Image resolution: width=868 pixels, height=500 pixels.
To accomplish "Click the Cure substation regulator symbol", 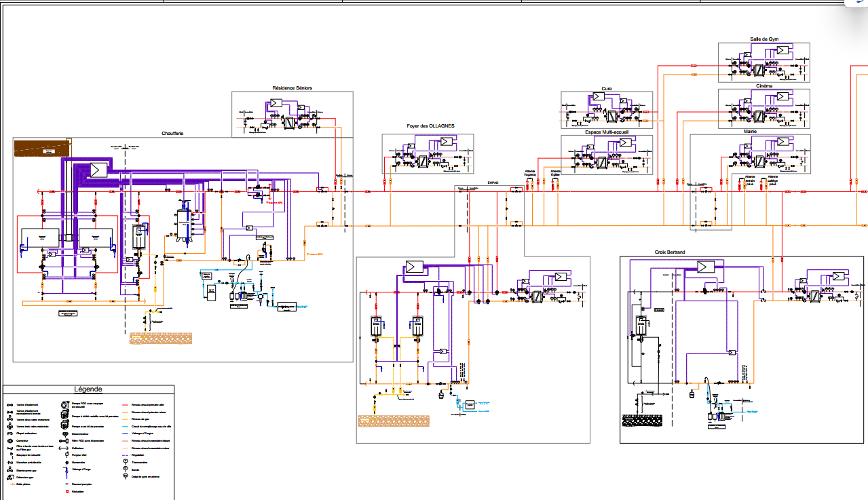I will [597, 96].
